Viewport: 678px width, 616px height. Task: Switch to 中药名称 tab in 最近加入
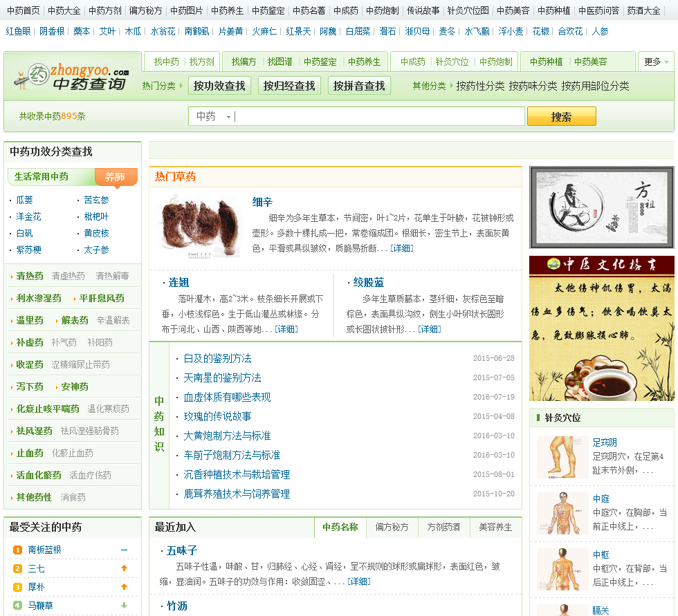(340, 527)
